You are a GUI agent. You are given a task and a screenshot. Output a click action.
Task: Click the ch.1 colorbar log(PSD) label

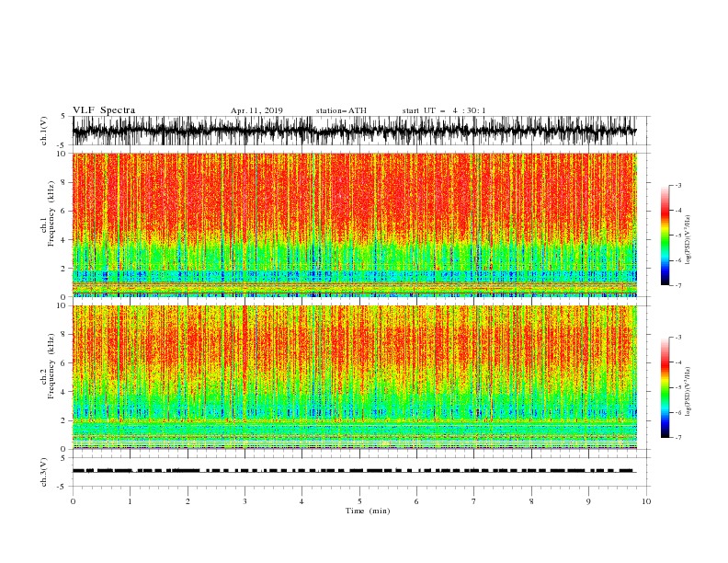pos(688,240)
